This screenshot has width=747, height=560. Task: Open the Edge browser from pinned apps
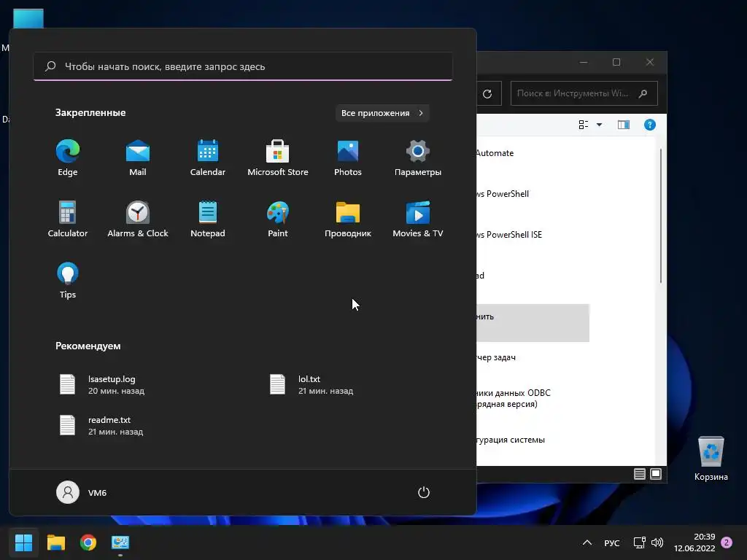point(68,157)
